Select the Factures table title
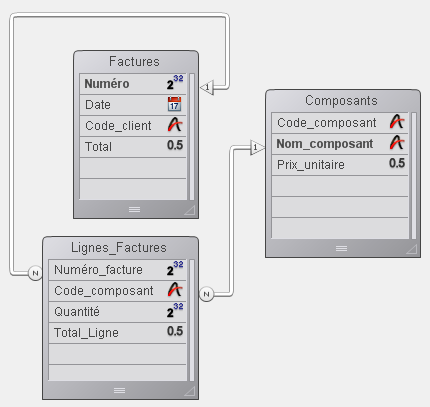This screenshot has width=430, height=407. [x=134, y=61]
